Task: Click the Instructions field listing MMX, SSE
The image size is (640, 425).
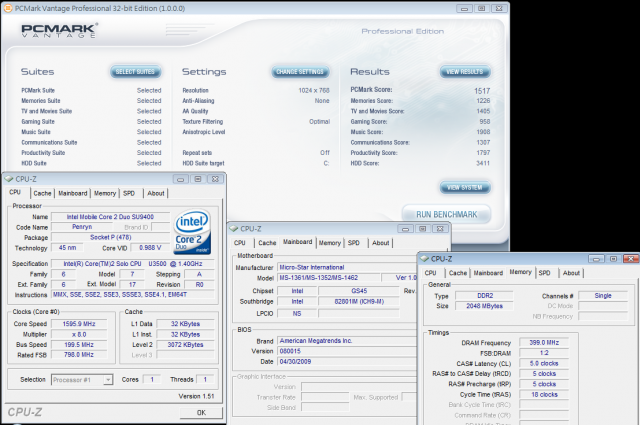Action: coord(133,294)
